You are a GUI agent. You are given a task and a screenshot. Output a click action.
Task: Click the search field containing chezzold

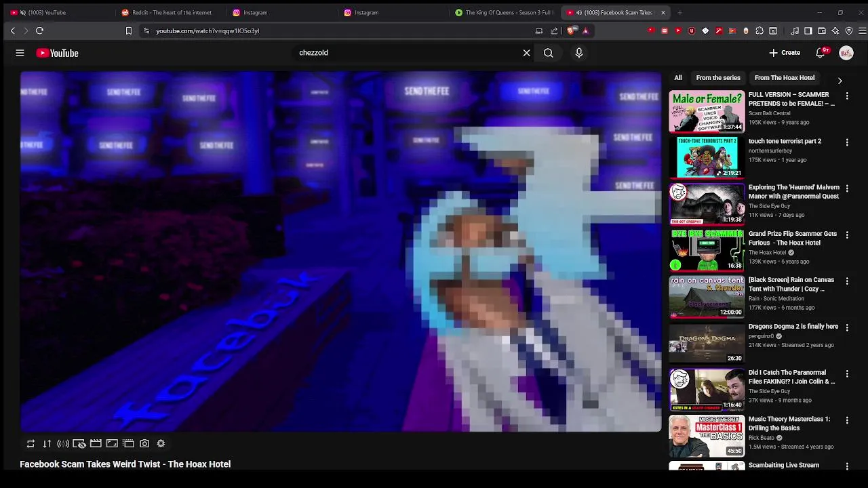click(x=407, y=53)
